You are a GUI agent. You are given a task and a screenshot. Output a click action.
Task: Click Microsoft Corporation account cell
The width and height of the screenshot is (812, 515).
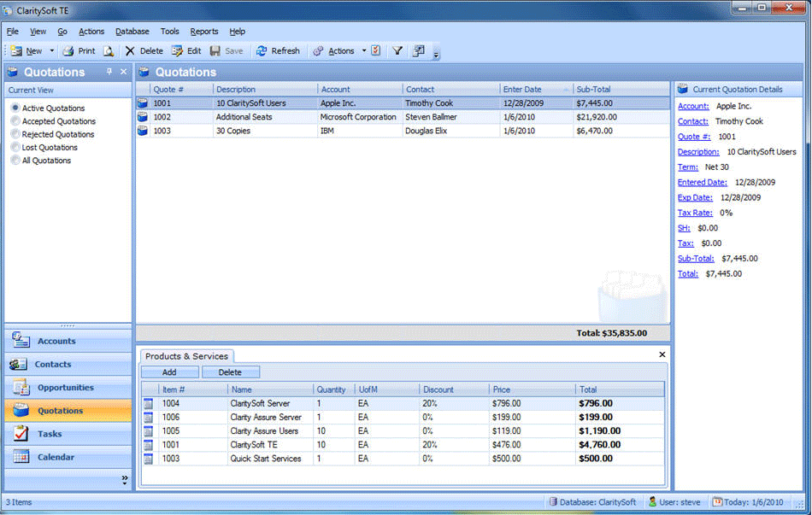pos(358,117)
